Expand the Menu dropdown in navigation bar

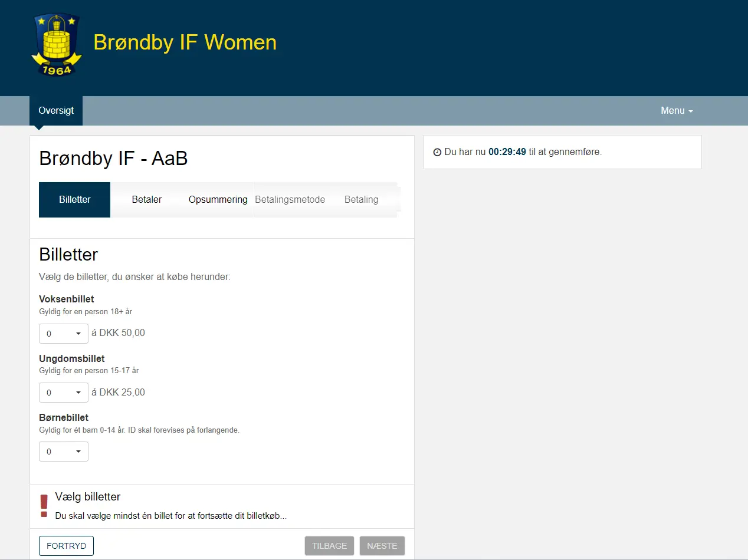[677, 111]
